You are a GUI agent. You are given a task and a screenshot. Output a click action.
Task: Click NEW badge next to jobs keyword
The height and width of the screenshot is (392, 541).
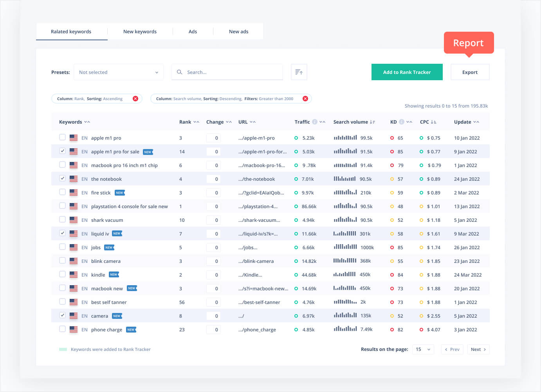[109, 248]
